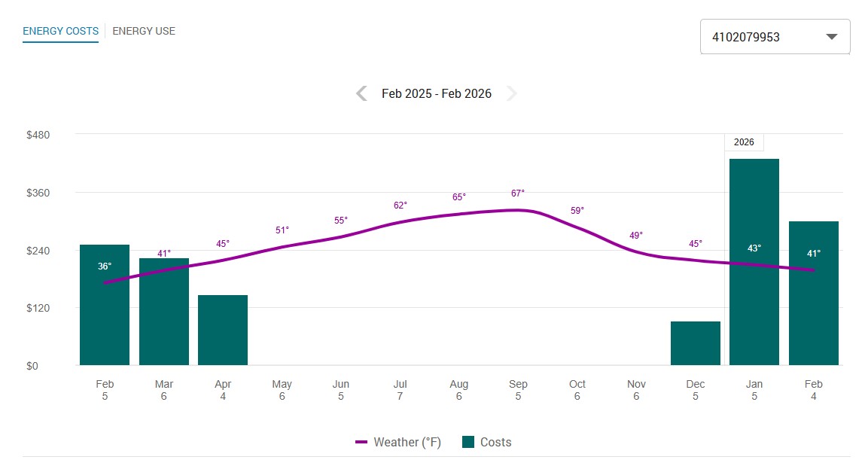Click the 2026 year marker above January
The width and height of the screenshot is (868, 469).
[744, 142]
